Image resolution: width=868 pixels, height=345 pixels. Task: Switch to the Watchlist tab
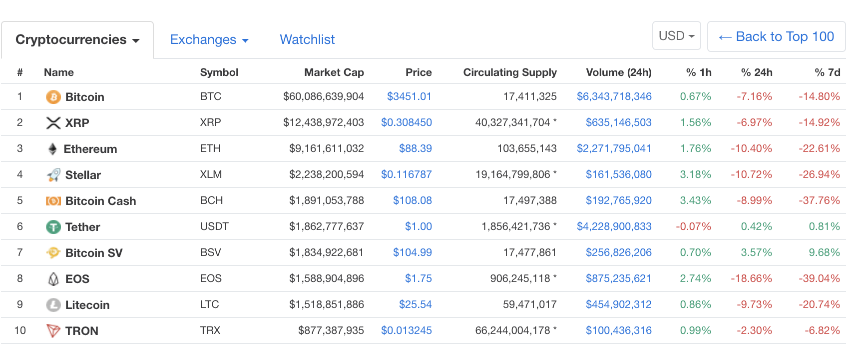tap(307, 40)
